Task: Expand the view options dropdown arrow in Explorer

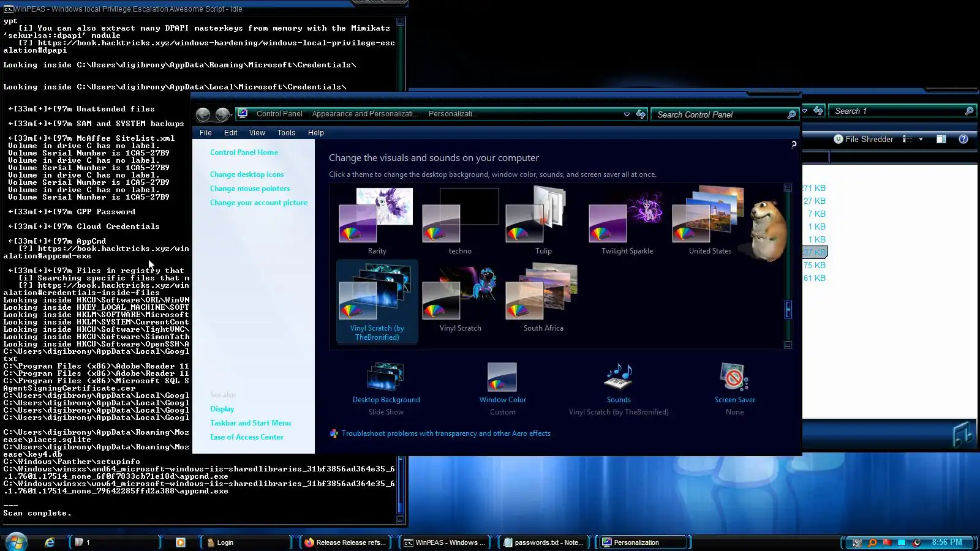Action: [921, 139]
